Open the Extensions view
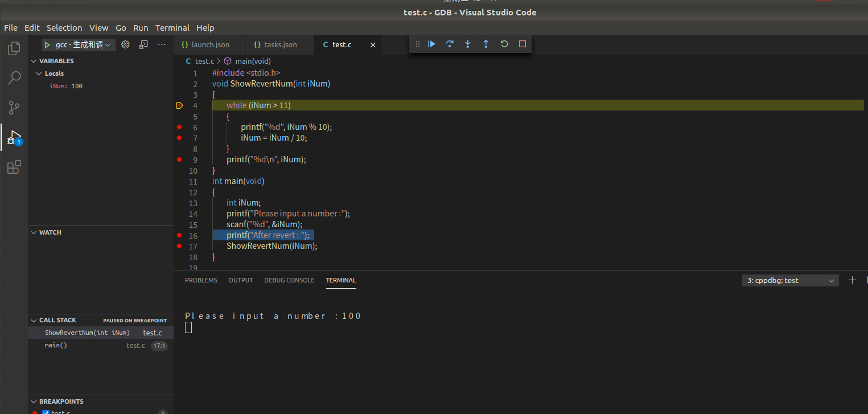Screen dimensions: 868x414 [x=14, y=167]
